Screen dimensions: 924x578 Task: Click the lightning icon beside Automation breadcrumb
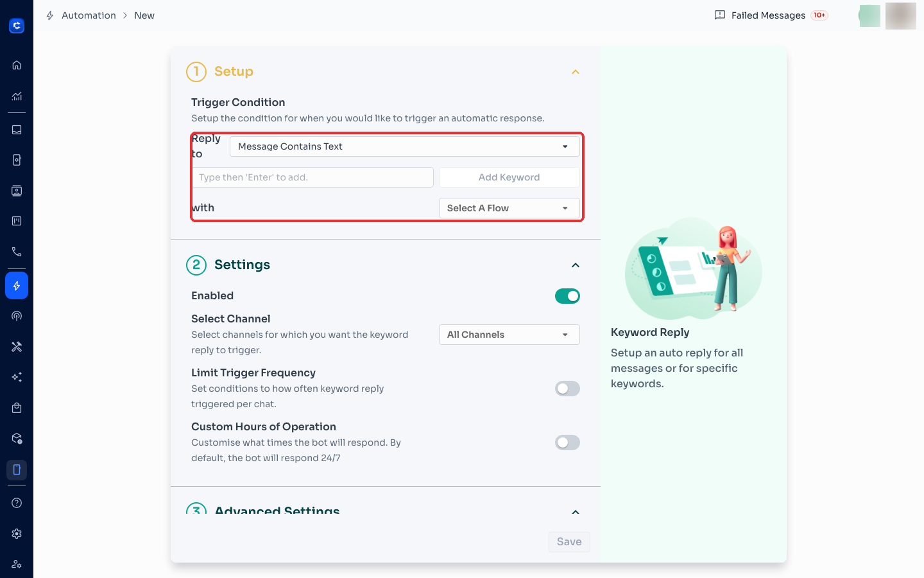point(50,15)
